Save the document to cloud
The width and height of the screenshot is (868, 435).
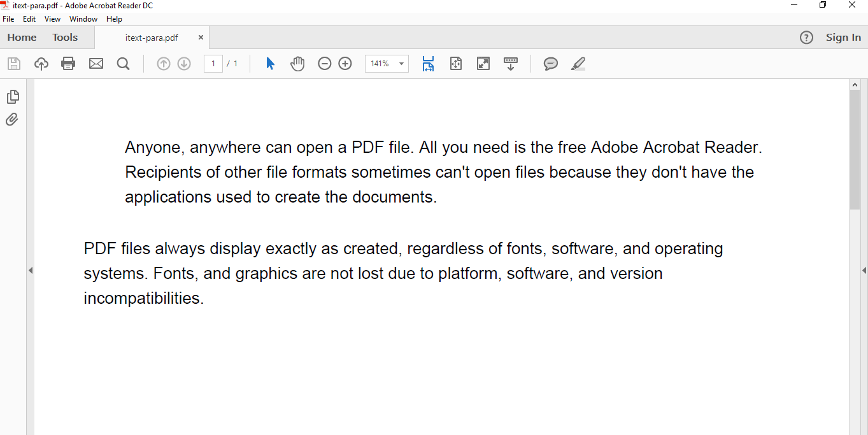(41, 63)
